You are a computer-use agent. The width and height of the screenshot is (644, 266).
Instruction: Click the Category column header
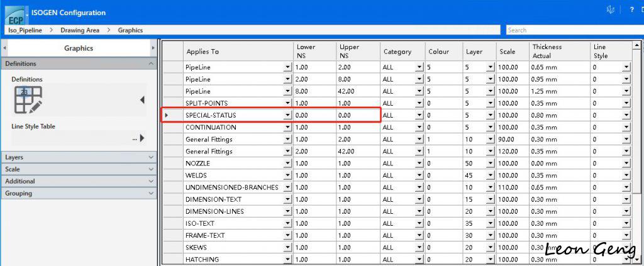pyautogui.click(x=402, y=52)
